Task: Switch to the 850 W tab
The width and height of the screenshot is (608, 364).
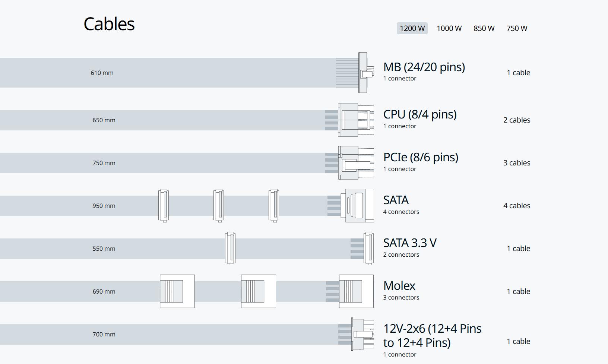Action: click(x=484, y=28)
